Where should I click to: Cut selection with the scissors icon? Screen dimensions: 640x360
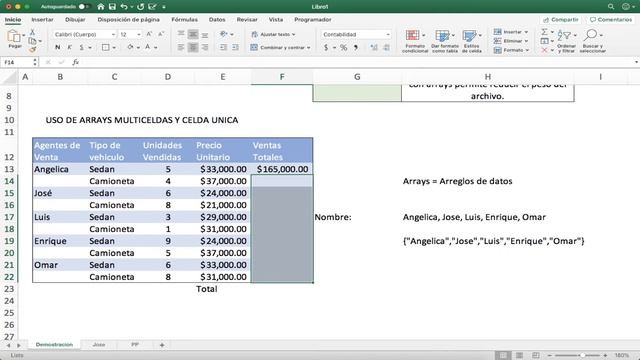click(32, 32)
